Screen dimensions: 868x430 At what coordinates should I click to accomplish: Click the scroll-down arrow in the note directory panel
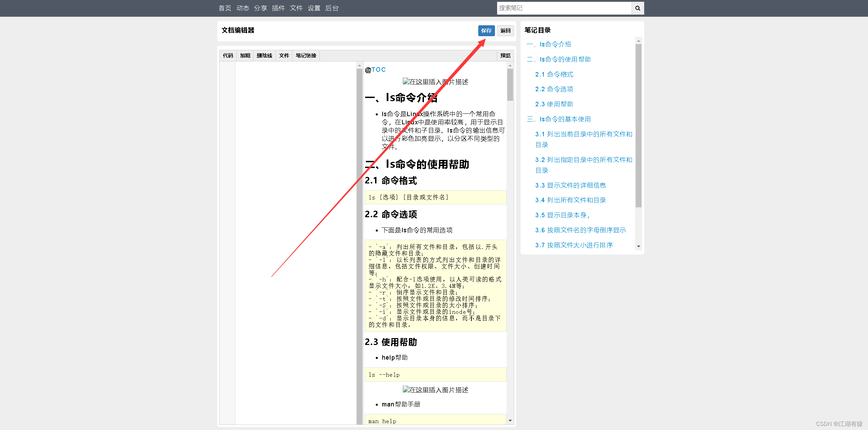pos(639,247)
